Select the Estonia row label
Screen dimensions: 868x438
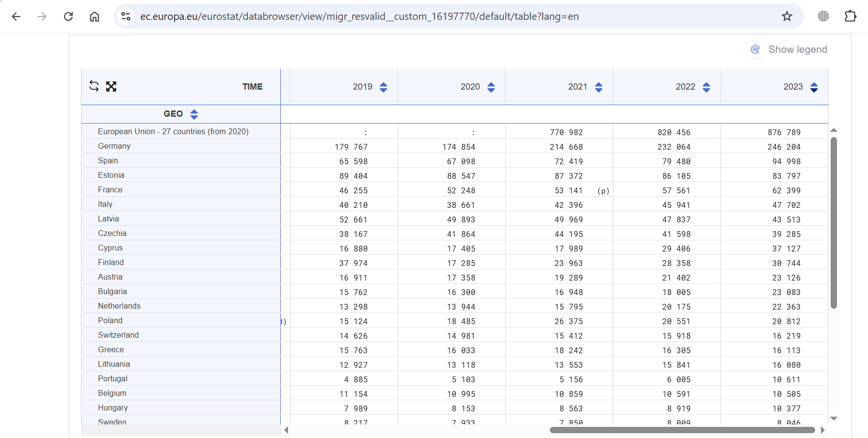[x=111, y=175]
